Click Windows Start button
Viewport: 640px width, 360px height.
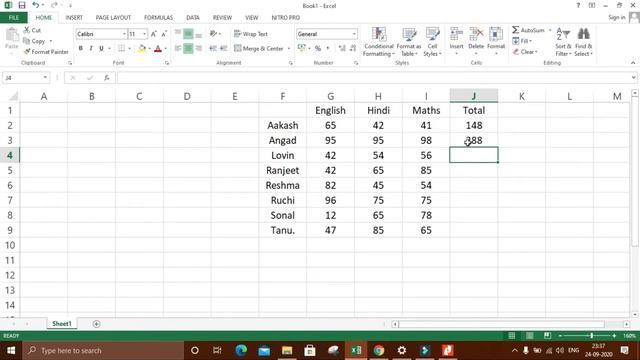(11, 350)
